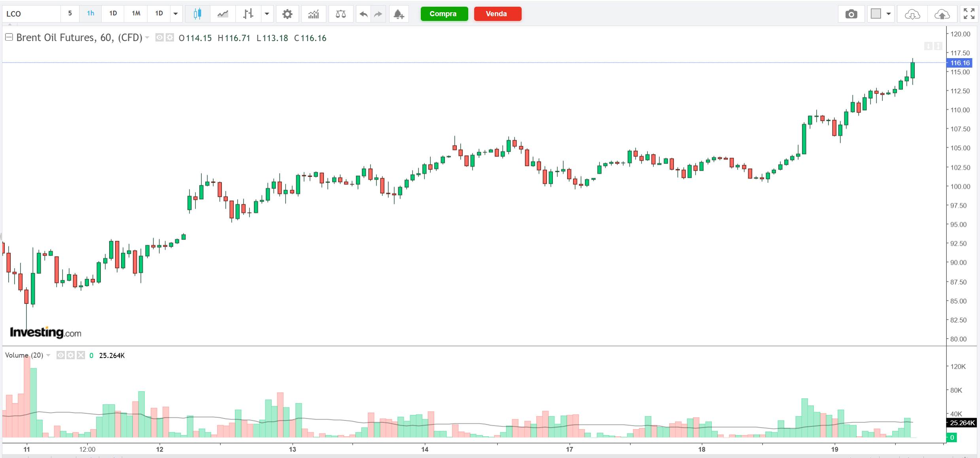980x458 pixels.
Task: Open chart settings gear in toolbar
Action: [287, 14]
